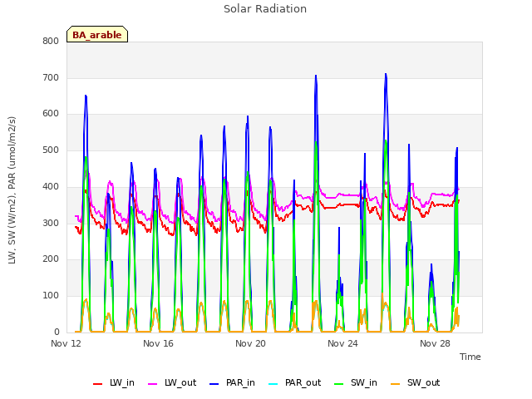Toggle the SW_in legend entry
Viewport: 532px width, 399px height.
[356, 382]
